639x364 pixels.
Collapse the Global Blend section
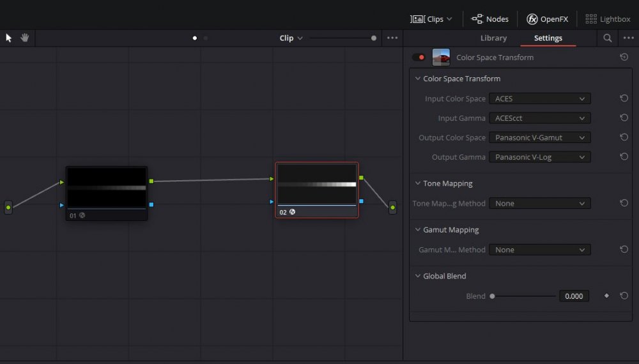click(x=417, y=277)
